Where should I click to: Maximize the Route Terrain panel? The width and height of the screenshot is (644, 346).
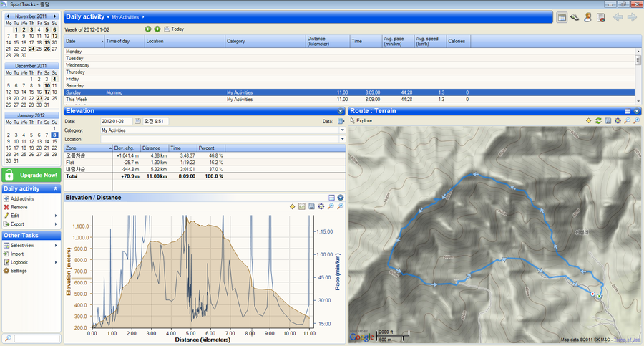628,111
